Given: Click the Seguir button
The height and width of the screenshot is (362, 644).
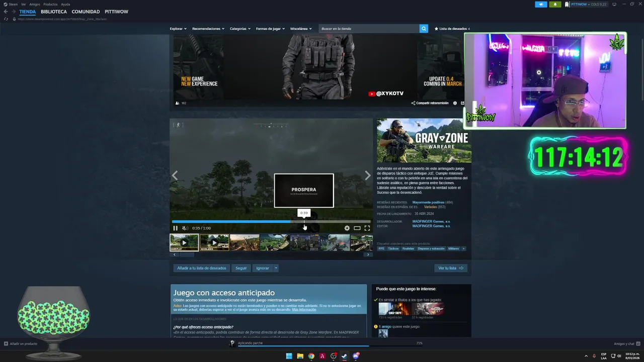Looking at the screenshot, I should coord(241,268).
